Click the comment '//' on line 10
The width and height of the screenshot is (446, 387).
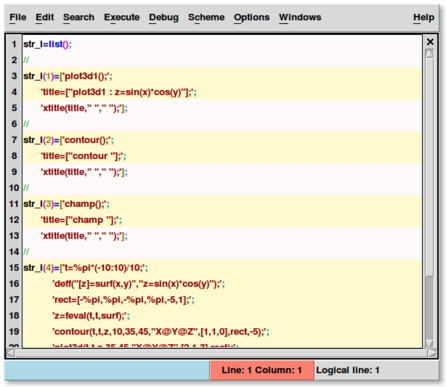pos(26,188)
